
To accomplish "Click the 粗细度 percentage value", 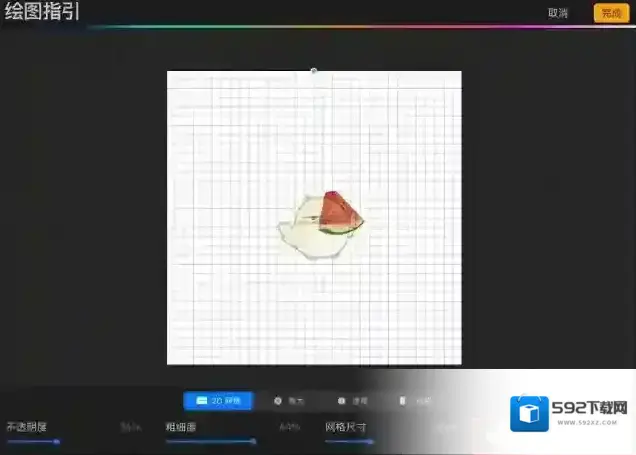I will [x=290, y=427].
